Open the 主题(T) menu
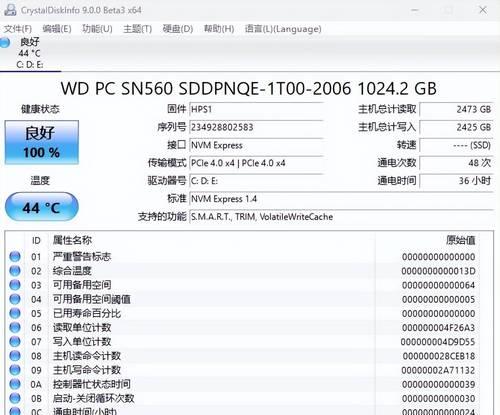This screenshot has height=415, width=500. point(137,29)
